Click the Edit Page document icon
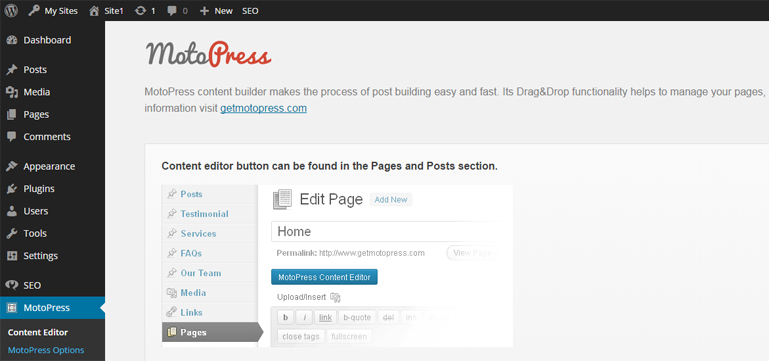769x361 pixels. click(282, 199)
